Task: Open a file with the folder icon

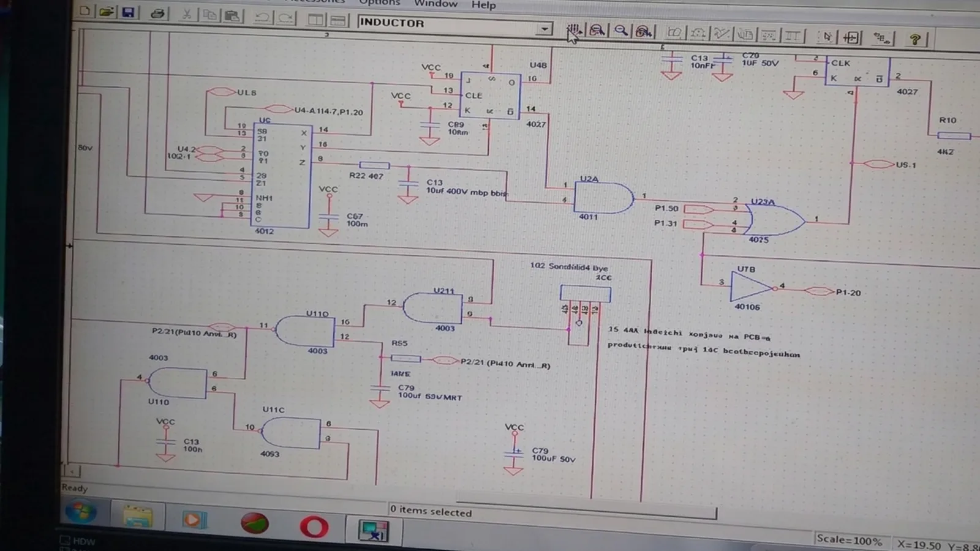Action: [106, 12]
